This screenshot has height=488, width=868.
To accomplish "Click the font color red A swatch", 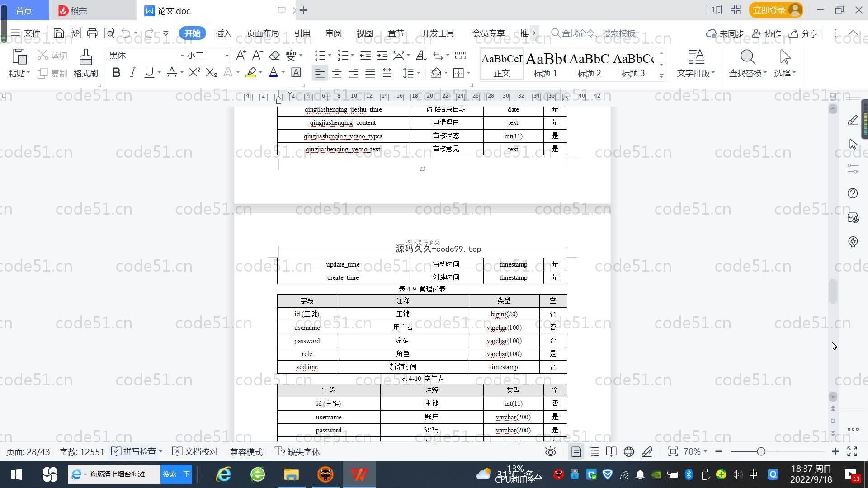I will click(273, 73).
